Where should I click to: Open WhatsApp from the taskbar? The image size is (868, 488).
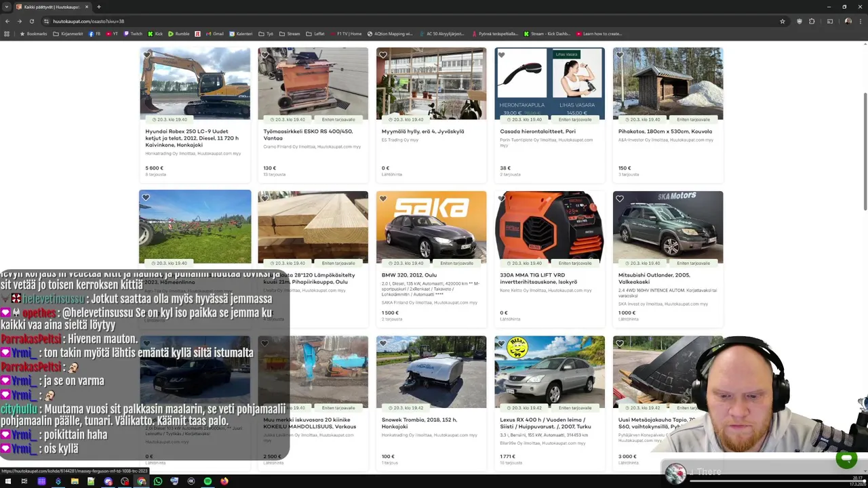tap(158, 481)
